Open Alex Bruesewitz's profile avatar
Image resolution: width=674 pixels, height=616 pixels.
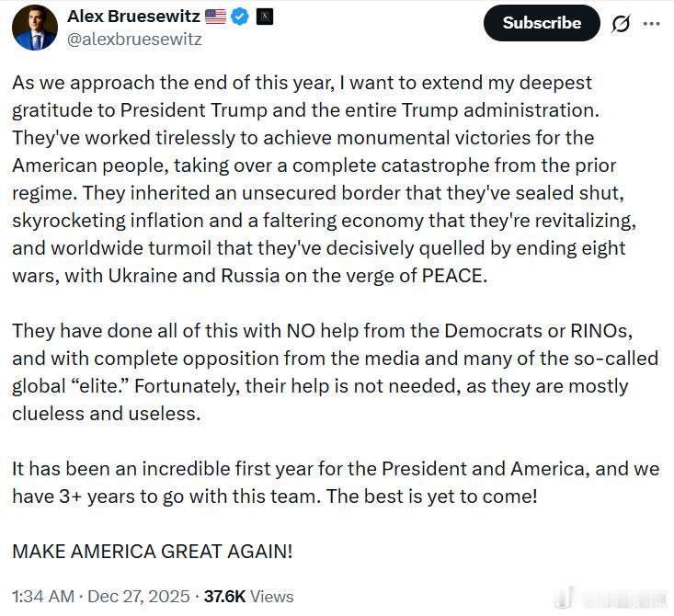pos(35,28)
